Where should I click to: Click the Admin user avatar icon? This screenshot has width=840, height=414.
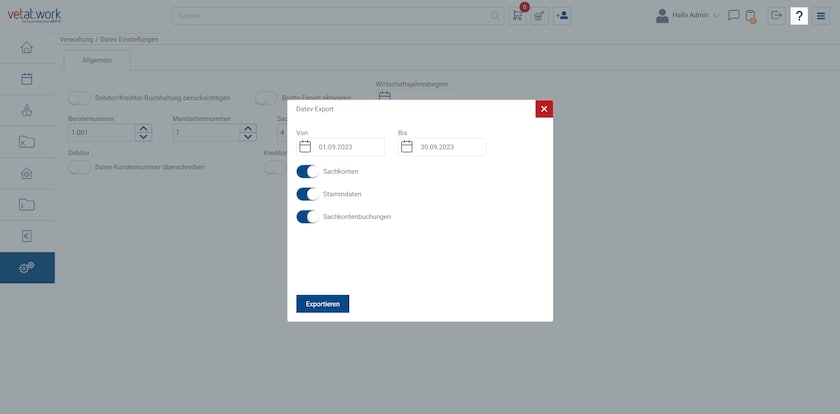(662, 16)
